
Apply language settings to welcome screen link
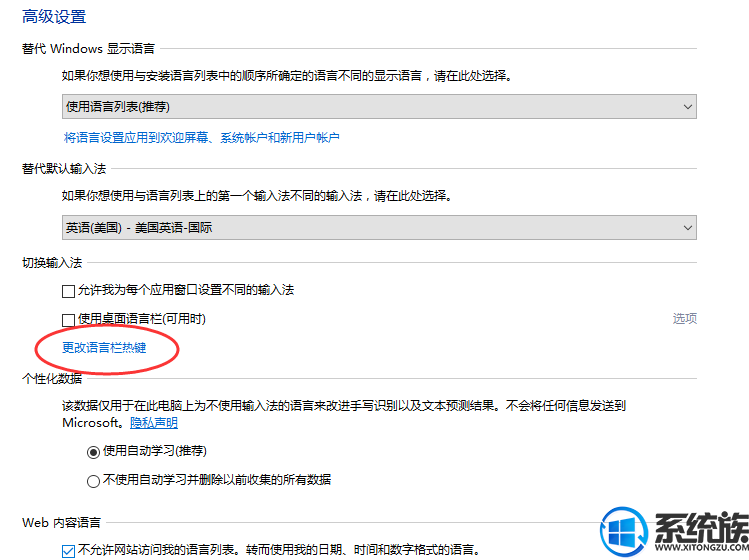click(202, 138)
